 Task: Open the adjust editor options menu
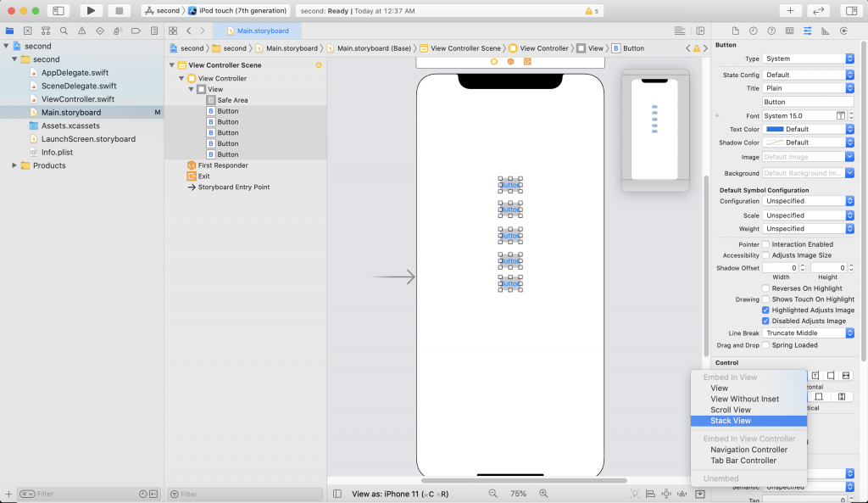click(x=680, y=31)
